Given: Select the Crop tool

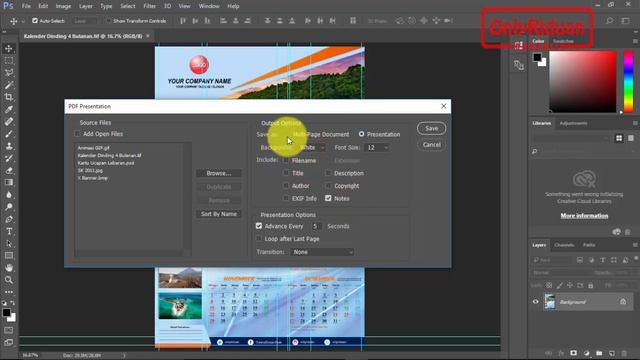Looking at the screenshot, I should tap(9, 97).
